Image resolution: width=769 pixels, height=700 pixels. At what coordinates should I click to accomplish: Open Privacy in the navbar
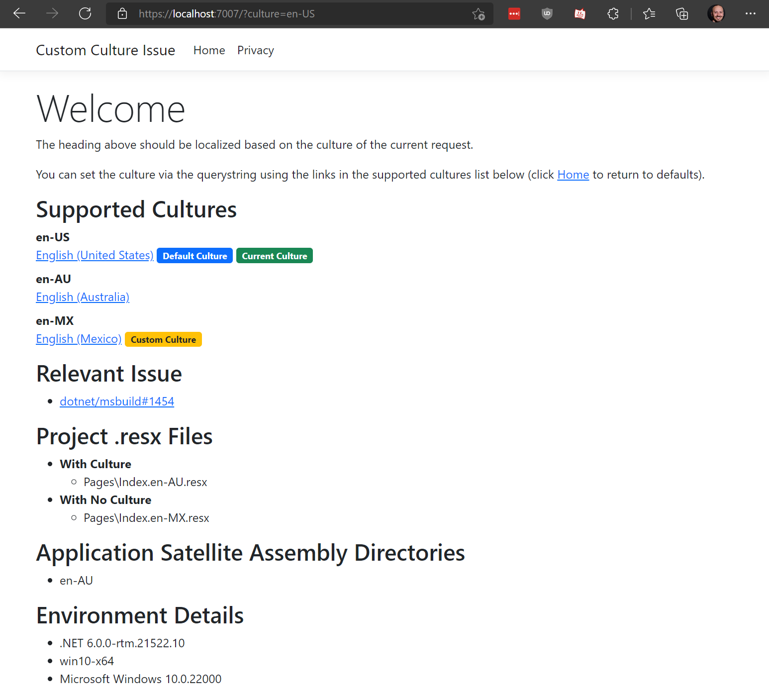point(256,50)
